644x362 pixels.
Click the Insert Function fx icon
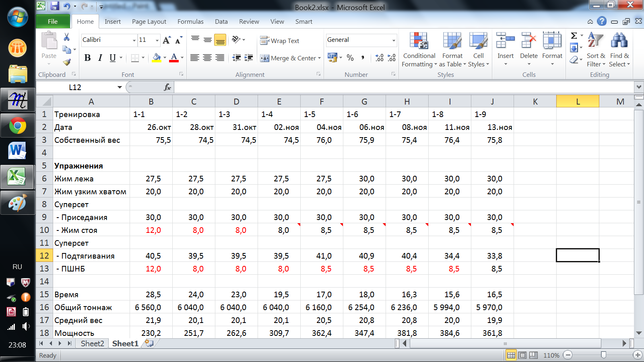pos(167,87)
